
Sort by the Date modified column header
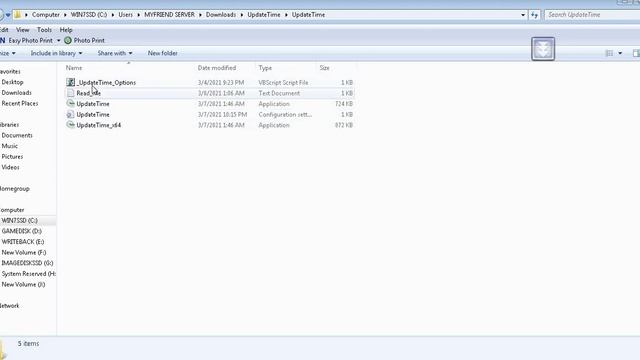pyautogui.click(x=217, y=68)
